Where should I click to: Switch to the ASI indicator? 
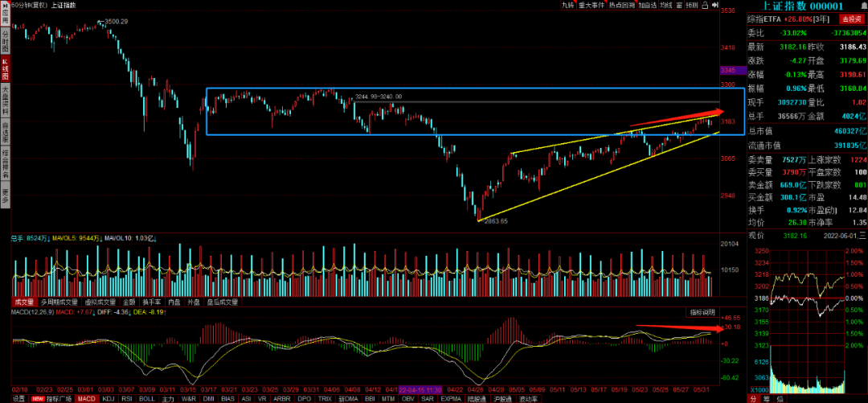247,398
